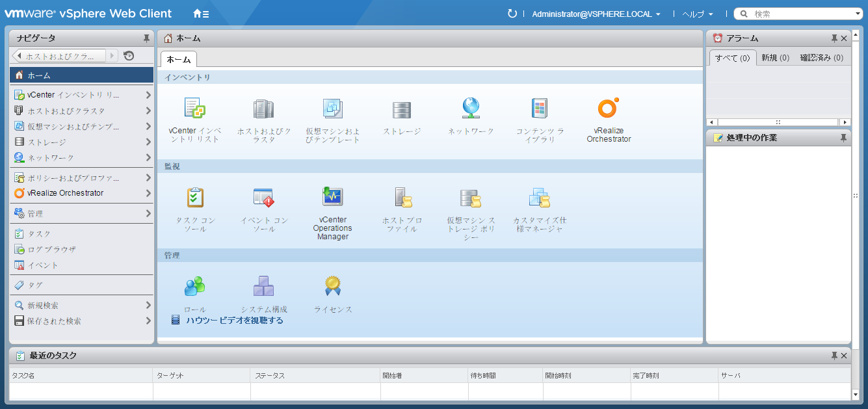Sort by サーバ column header
The image size is (868, 409).
pyautogui.click(x=785, y=376)
